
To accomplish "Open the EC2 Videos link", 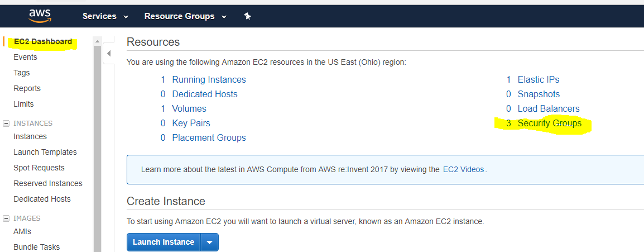I will coord(463,169).
